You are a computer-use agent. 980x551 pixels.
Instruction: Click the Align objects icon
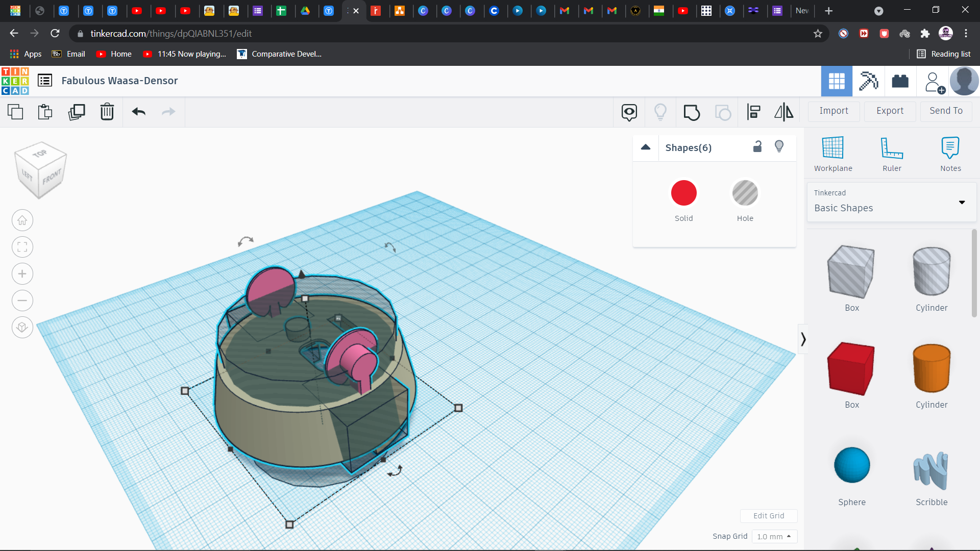pos(753,112)
